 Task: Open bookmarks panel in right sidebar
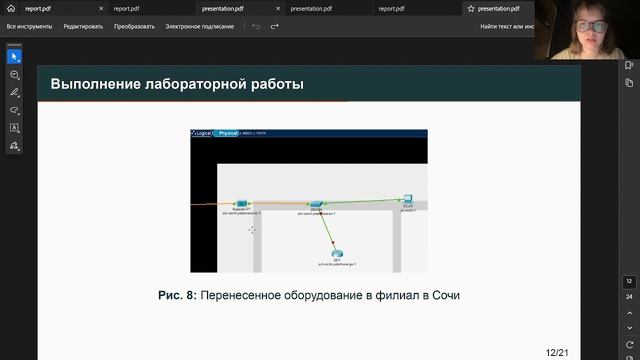pyautogui.click(x=629, y=65)
